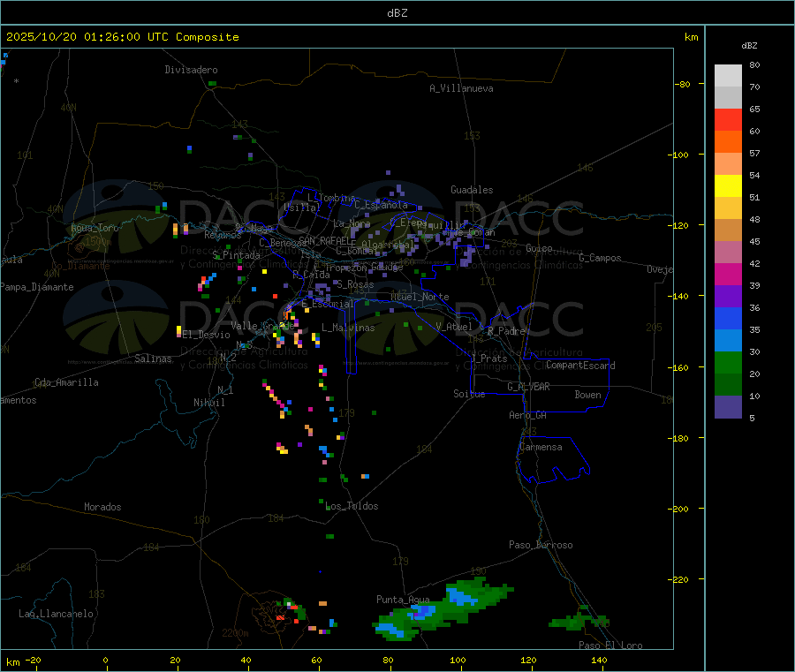Click the L_Malvinas label
The image size is (795, 672).
[x=348, y=328]
